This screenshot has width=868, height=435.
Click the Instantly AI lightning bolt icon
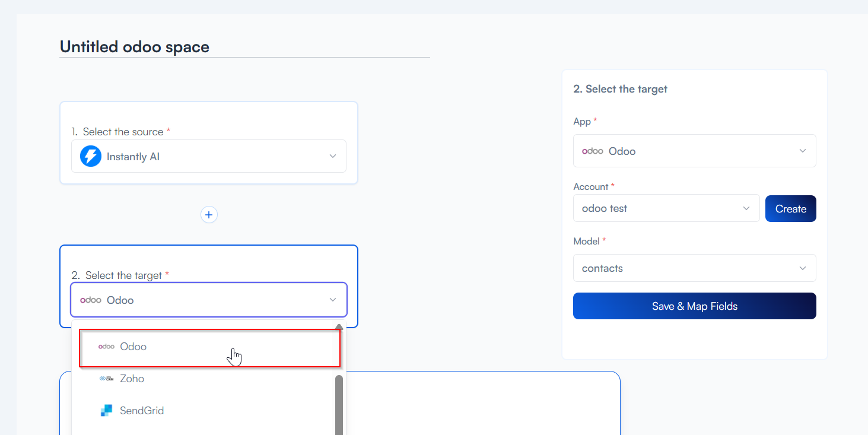tap(91, 157)
